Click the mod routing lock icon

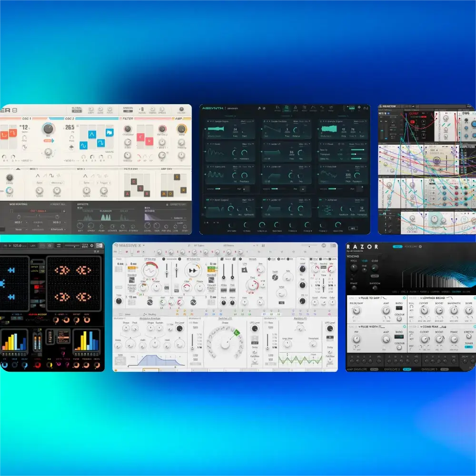click(64, 211)
